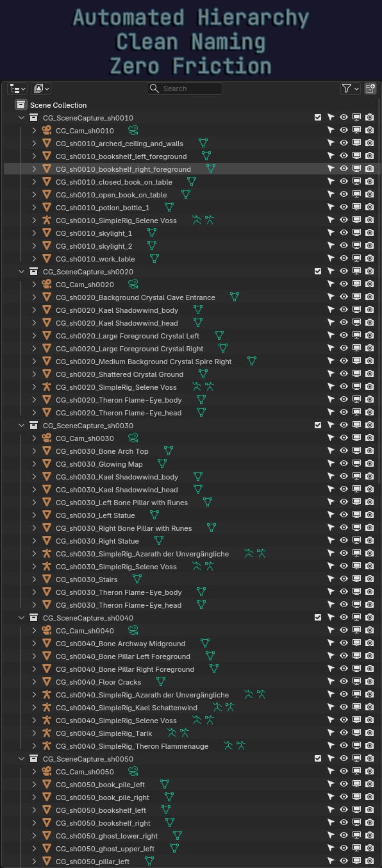Disable render camera icon for CG_sh0030_Right Statue

(x=370, y=541)
